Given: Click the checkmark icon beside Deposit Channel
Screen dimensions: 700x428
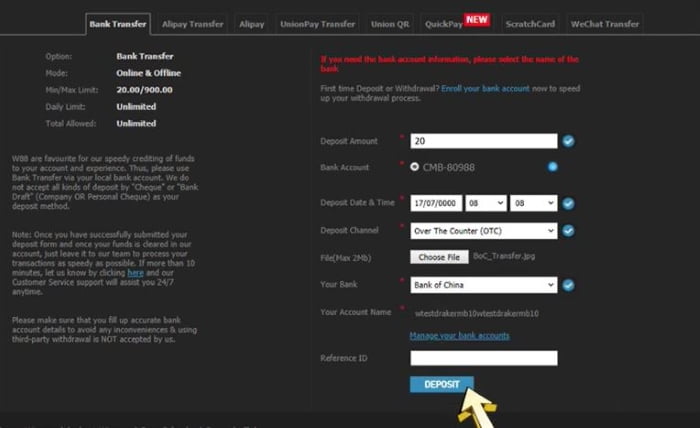Looking at the screenshot, I should click(x=568, y=231).
